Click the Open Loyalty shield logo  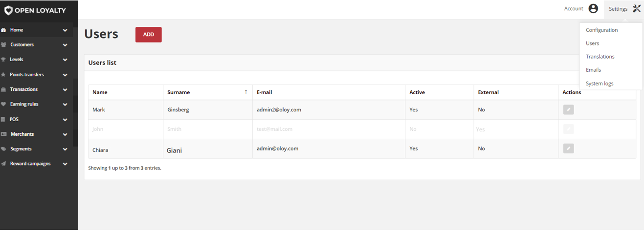8,10
